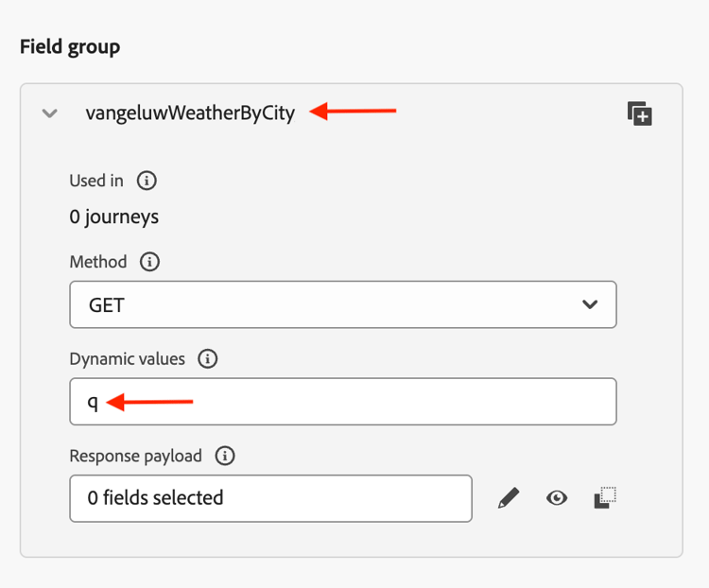Click the copy payload icon
This screenshot has width=709, height=588.
pyautogui.click(x=605, y=498)
